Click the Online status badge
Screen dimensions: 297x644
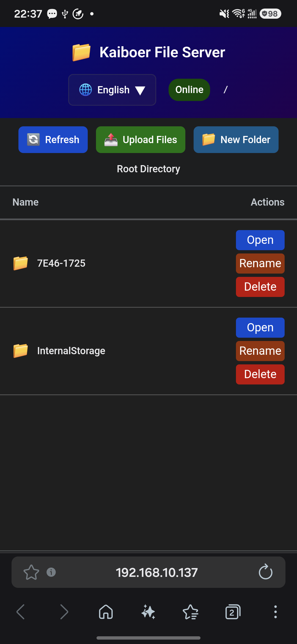(x=189, y=90)
